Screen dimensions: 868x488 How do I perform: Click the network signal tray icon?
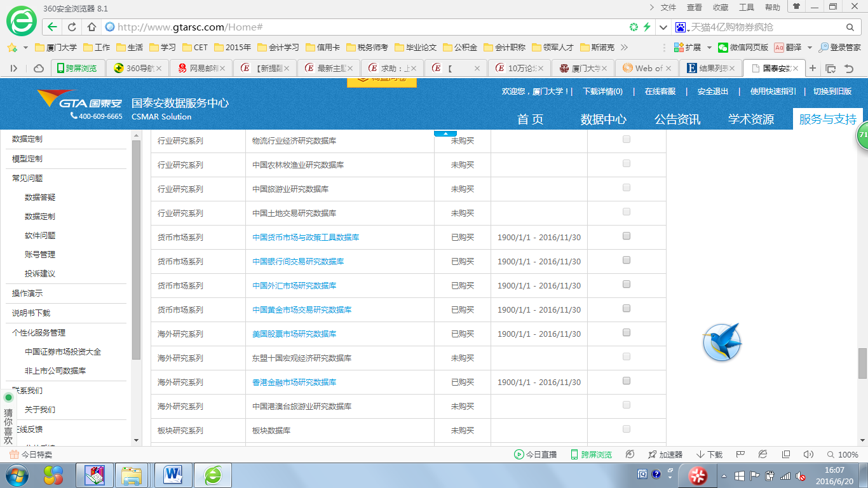click(785, 475)
